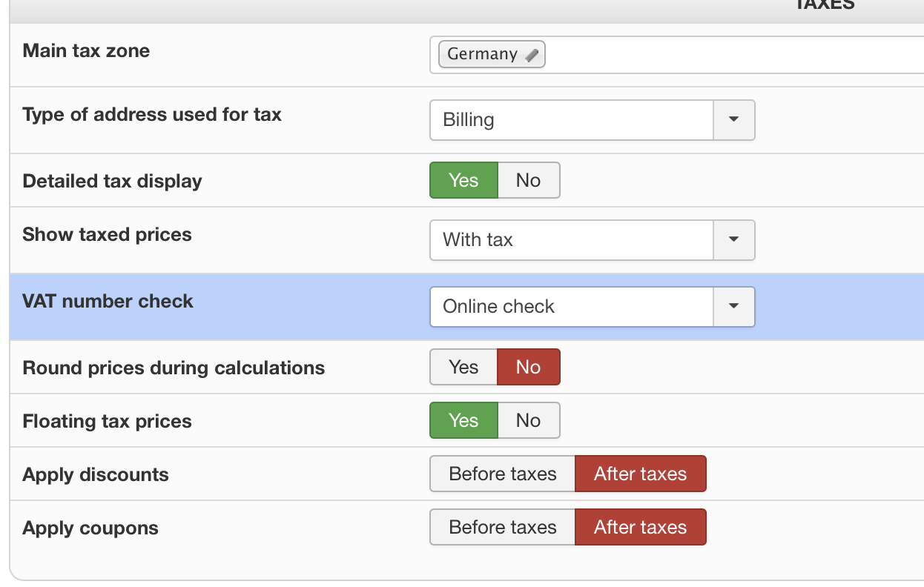The width and height of the screenshot is (924, 587).
Task: Click the Floating tax prices label
Action: tap(107, 422)
